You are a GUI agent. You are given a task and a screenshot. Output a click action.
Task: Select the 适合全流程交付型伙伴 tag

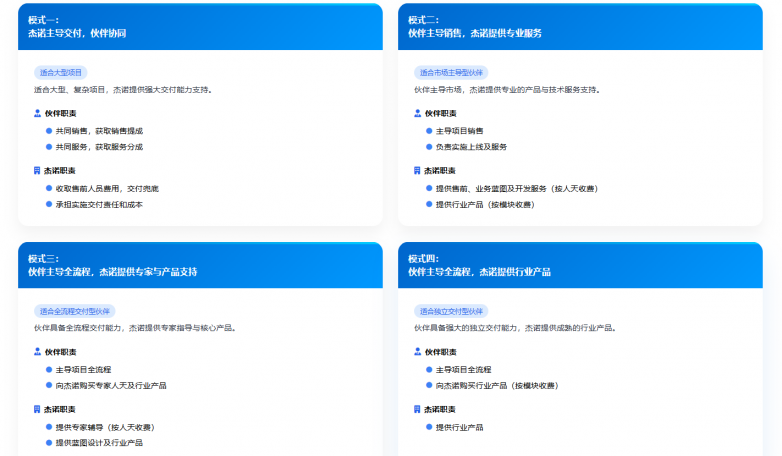[76, 311]
